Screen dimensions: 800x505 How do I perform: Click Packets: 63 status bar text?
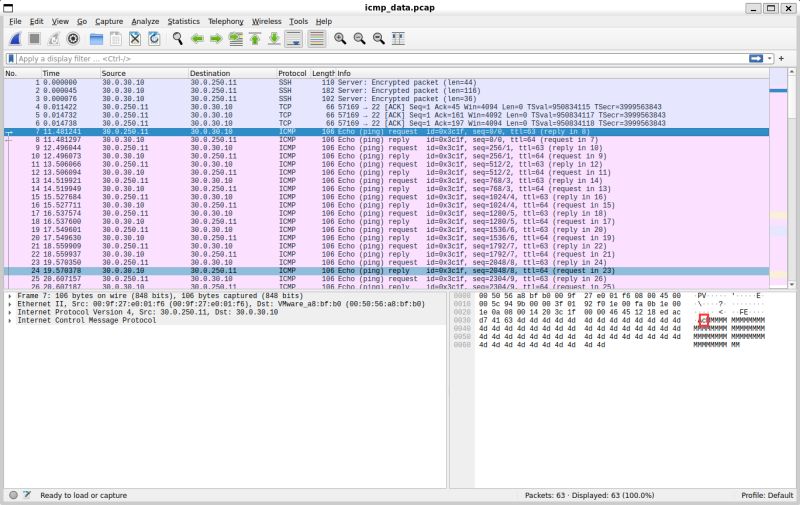544,495
